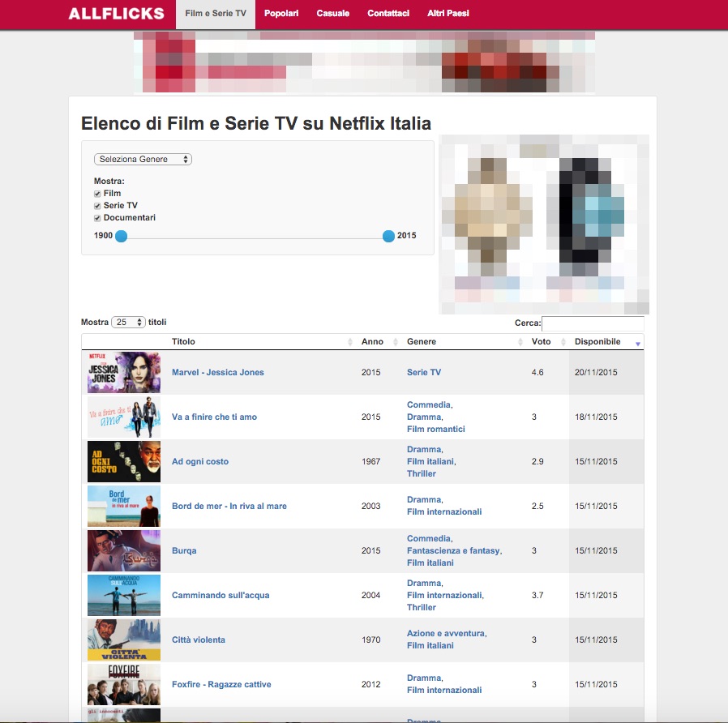The image size is (728, 723).
Task: Select the Città violenta poster
Action: [x=124, y=640]
